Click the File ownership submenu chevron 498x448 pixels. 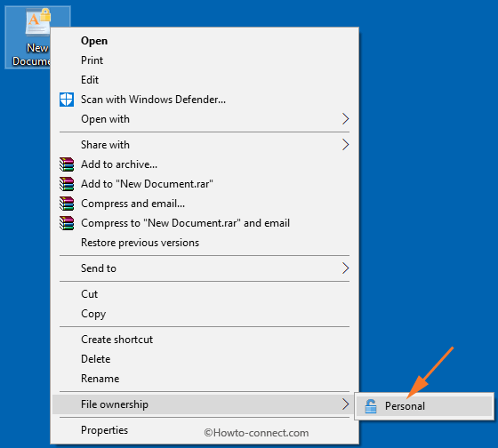point(346,404)
